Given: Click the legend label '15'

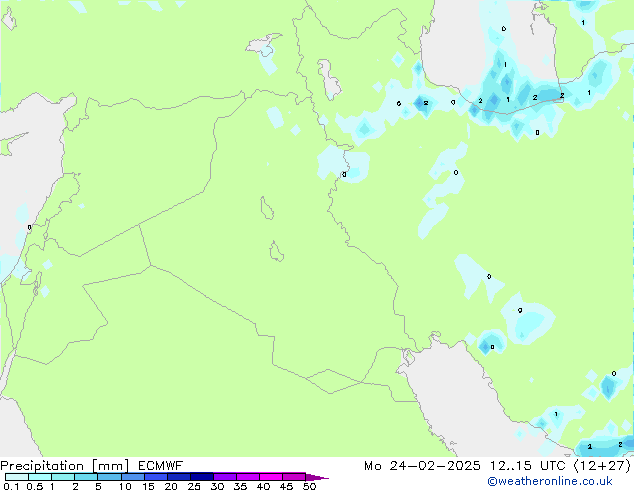Looking at the screenshot, I should 148,486.
